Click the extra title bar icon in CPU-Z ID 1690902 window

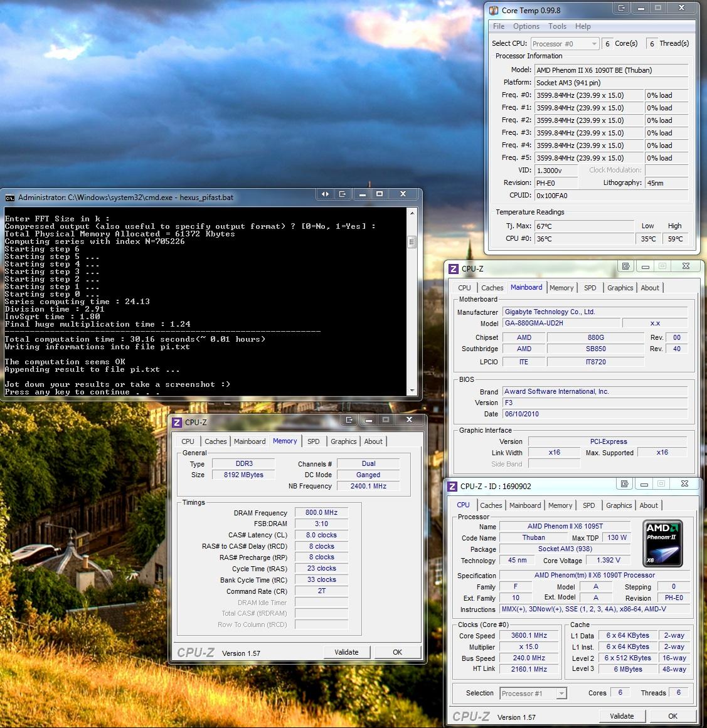coord(624,484)
